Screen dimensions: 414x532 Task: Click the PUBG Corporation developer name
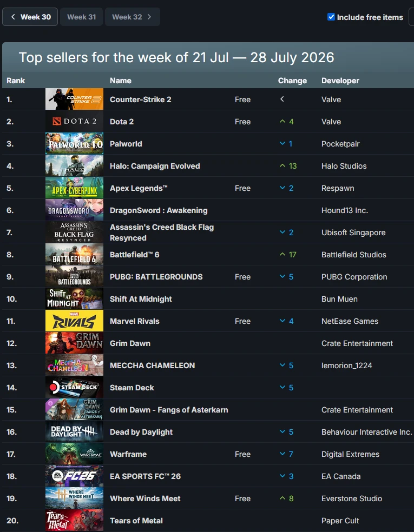coord(354,277)
